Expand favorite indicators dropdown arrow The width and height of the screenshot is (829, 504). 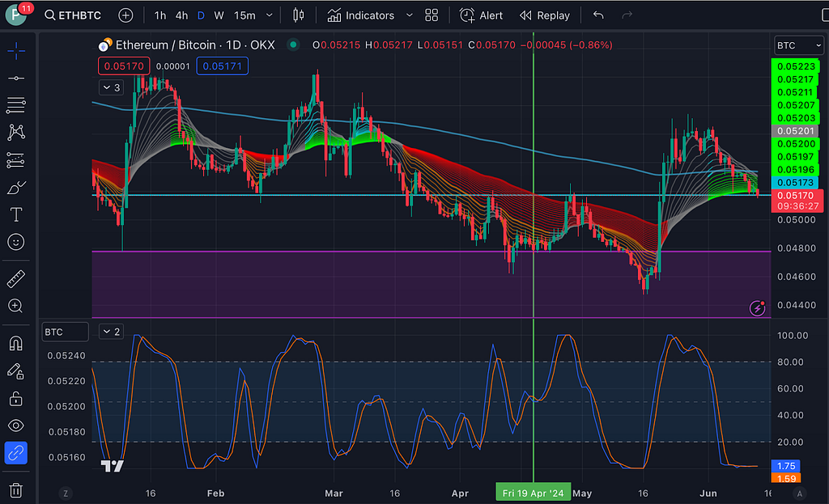409,15
